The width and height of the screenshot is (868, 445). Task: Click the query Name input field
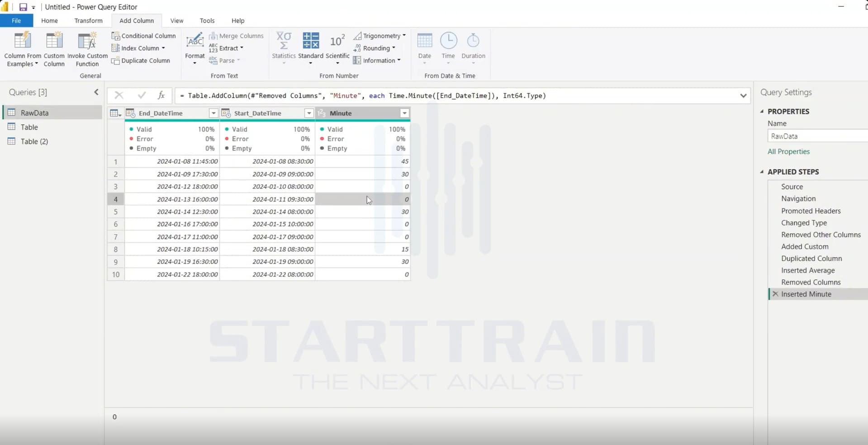[x=817, y=136]
